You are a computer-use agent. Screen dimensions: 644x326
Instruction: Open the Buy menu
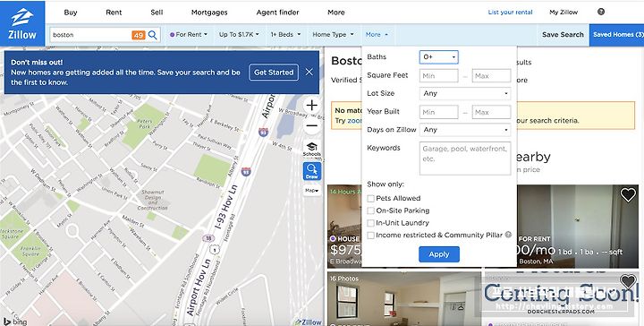click(71, 13)
